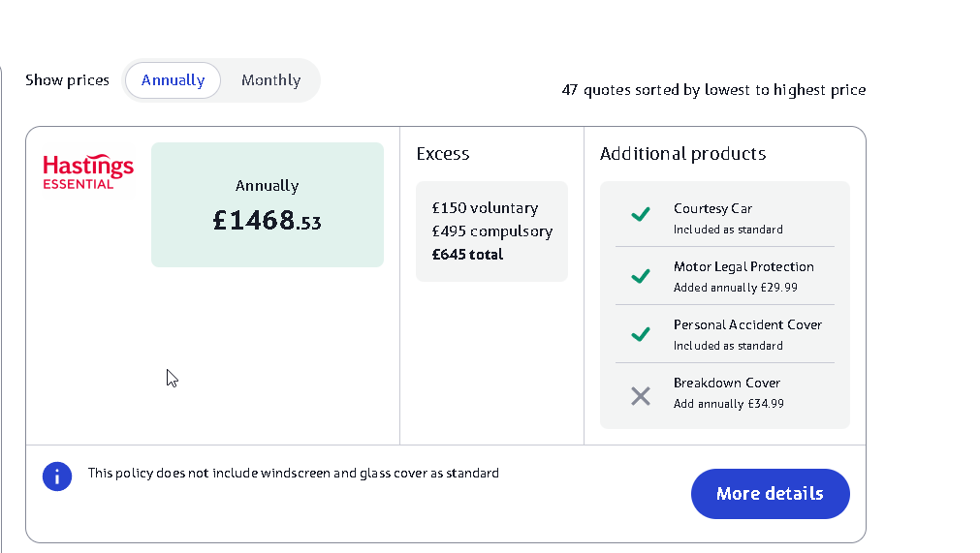Click the Personal Accident Cover label

point(747,324)
